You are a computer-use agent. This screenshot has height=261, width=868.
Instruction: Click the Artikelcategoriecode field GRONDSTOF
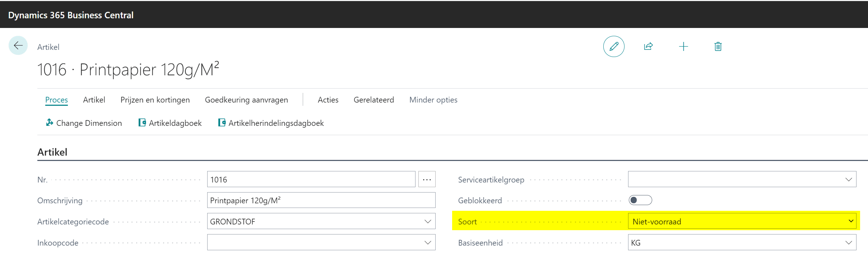pyautogui.click(x=321, y=221)
